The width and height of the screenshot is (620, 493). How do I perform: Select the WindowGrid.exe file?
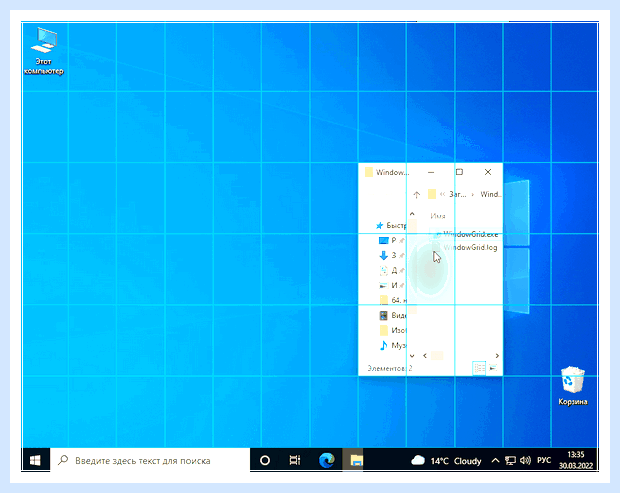(466, 234)
